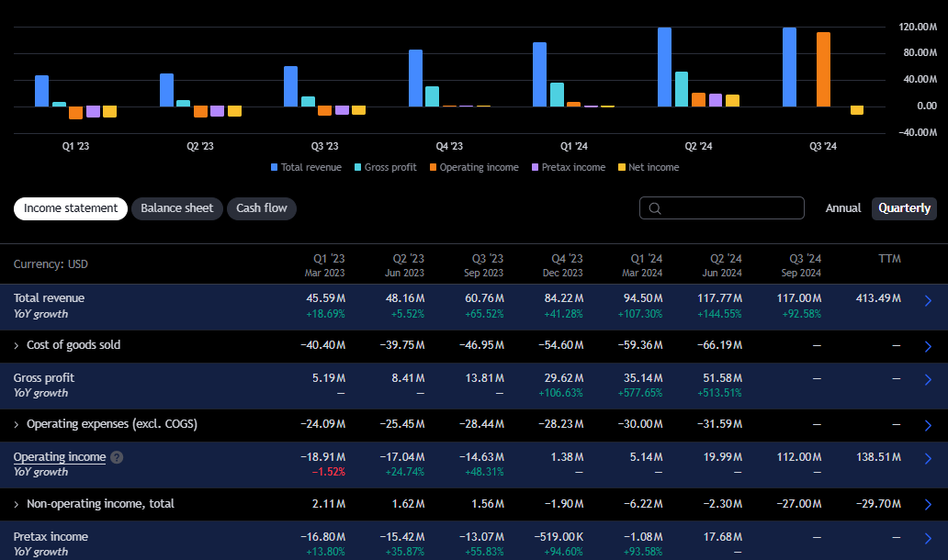Open the Cash flow tab
Viewport: 948px width, 560px height.
click(x=261, y=208)
